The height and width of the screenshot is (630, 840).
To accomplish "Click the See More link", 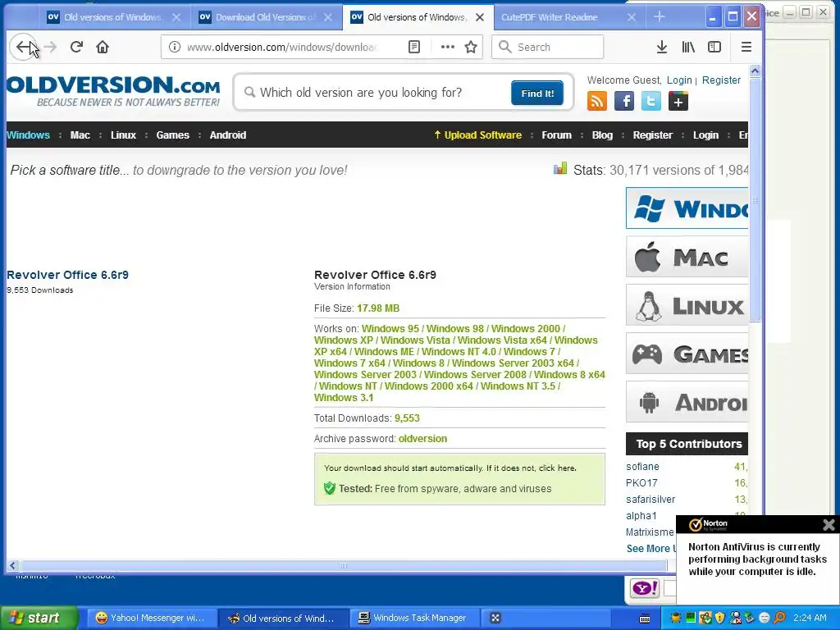I will tap(651, 549).
